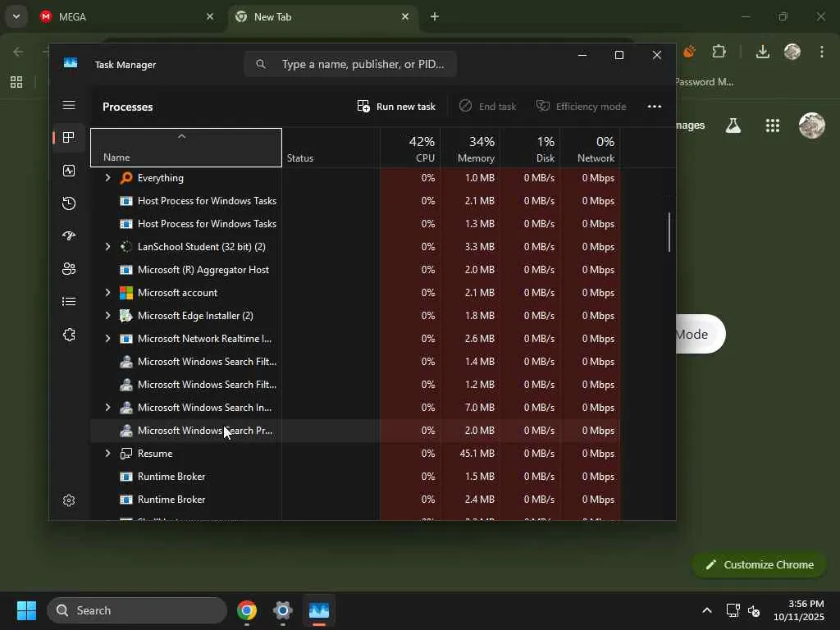
Task: Click Customize Chrome button
Action: [x=759, y=564]
